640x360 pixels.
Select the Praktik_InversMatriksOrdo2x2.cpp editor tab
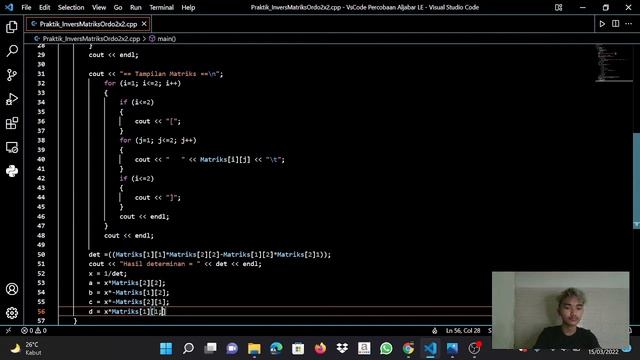pos(88,24)
